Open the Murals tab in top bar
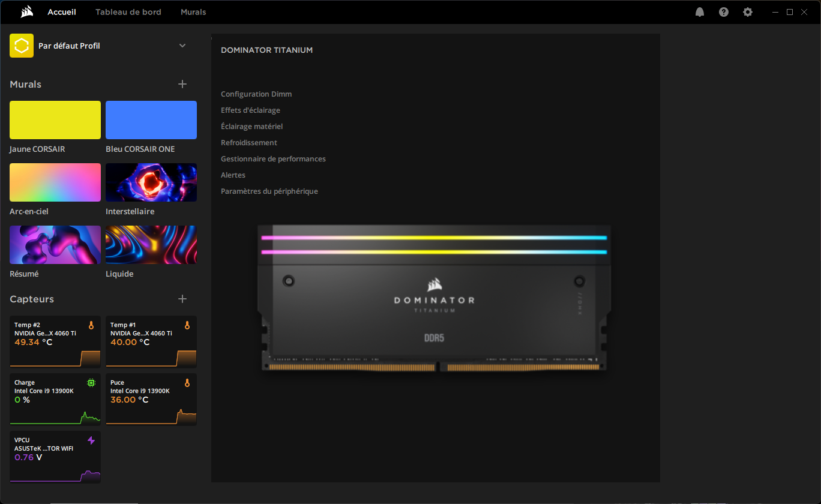Screen dimensions: 821x504 [x=193, y=12]
